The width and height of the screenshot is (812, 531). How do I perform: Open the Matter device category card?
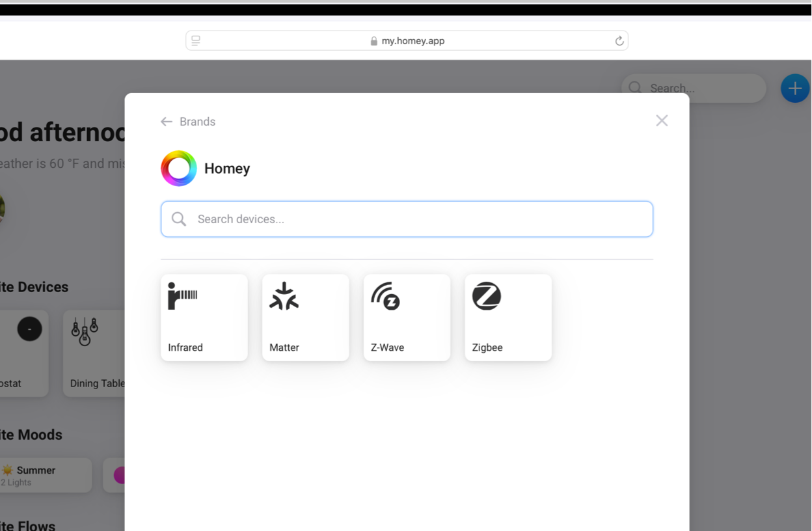306,318
